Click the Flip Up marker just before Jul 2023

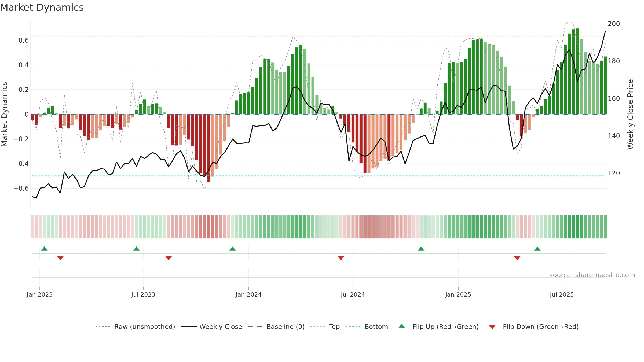coord(137,249)
